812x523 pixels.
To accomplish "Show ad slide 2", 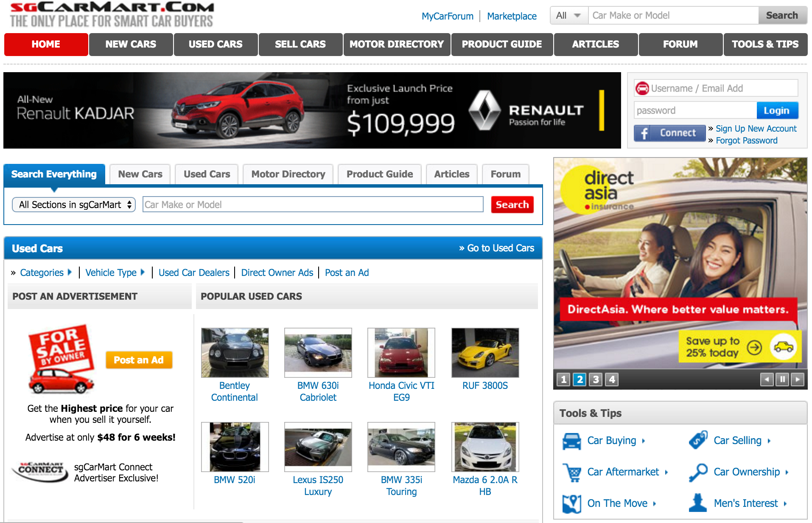I will click(x=580, y=380).
